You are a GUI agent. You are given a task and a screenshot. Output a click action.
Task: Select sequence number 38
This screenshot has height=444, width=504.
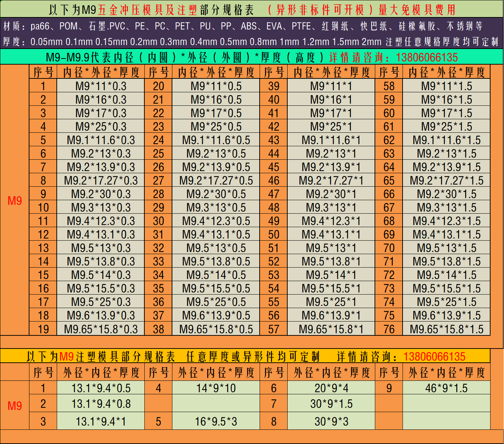pos(158,329)
